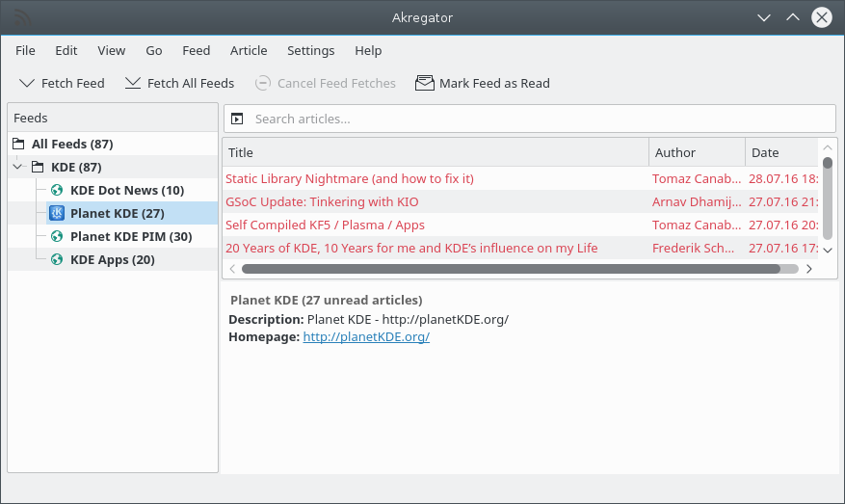Click the Mark Feed as Read envelope icon
Image resolution: width=845 pixels, height=504 pixels.
tap(424, 83)
